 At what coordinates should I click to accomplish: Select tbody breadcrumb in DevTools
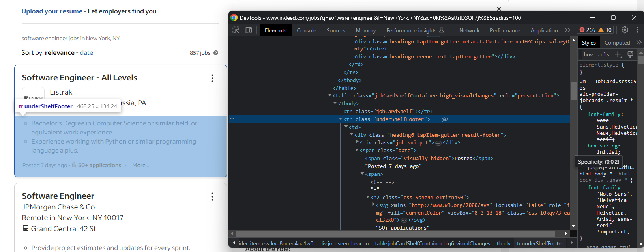(x=504, y=244)
